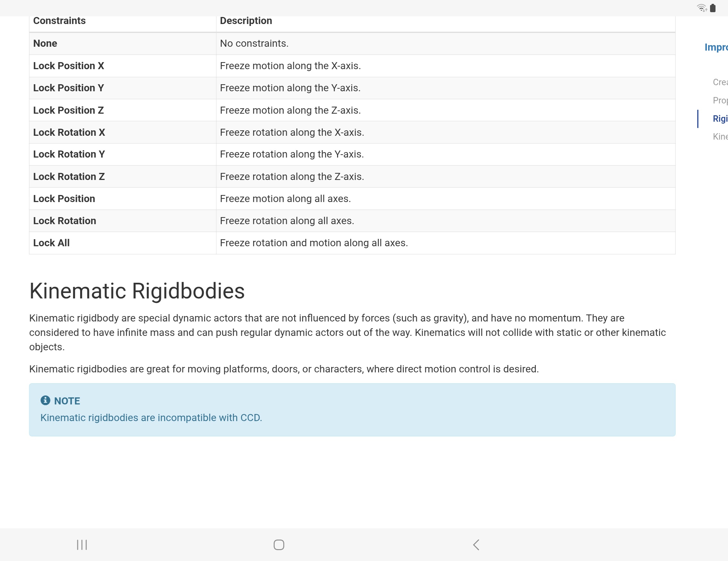The height and width of the screenshot is (561, 728).
Task: Select the highlighted Rigi... sidebar entry
Action: [x=720, y=118]
